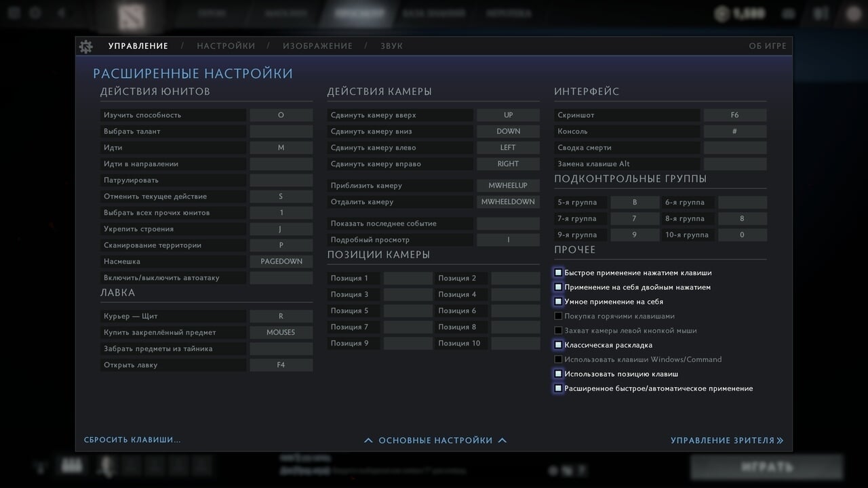
Task: Toggle Быстрое применение нажатием клавиши checkbox
Action: [558, 272]
